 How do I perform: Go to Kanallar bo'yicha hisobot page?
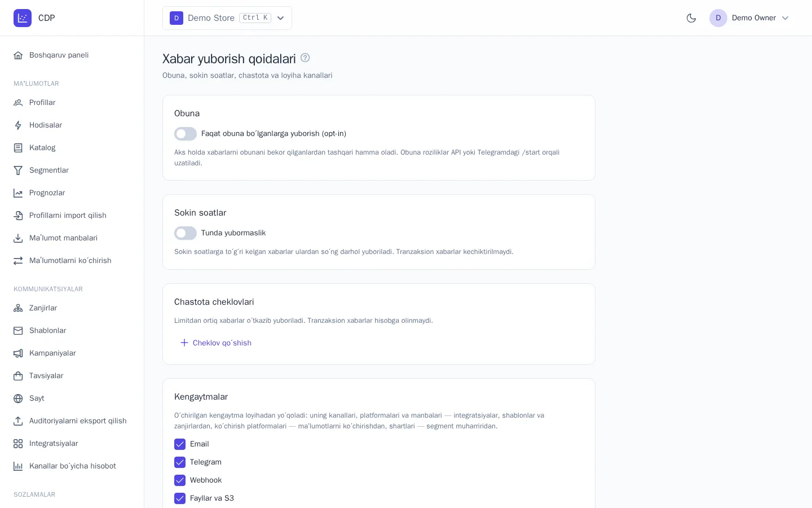(72, 466)
